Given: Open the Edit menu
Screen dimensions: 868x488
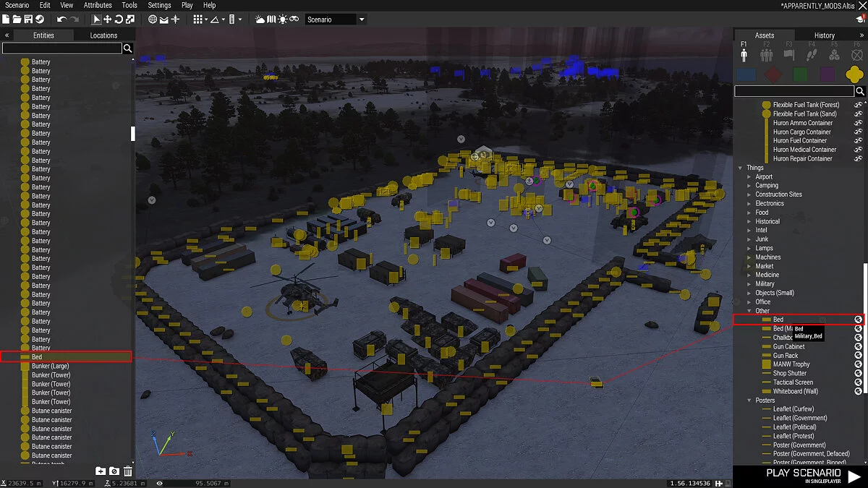Looking at the screenshot, I should pos(45,5).
